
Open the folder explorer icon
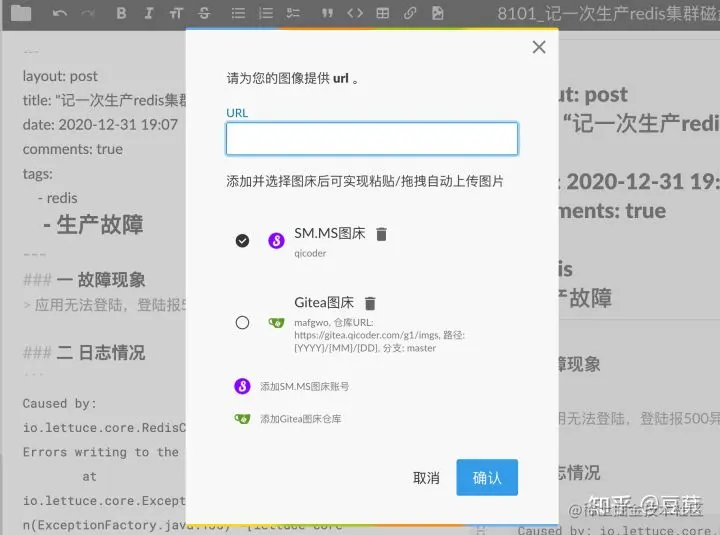pyautogui.click(x=21, y=13)
